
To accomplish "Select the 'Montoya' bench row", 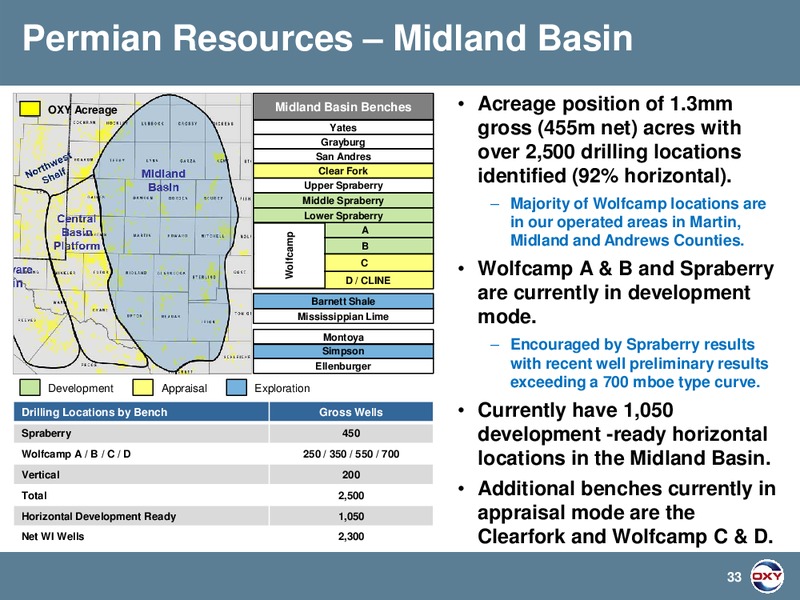I will (x=343, y=337).
